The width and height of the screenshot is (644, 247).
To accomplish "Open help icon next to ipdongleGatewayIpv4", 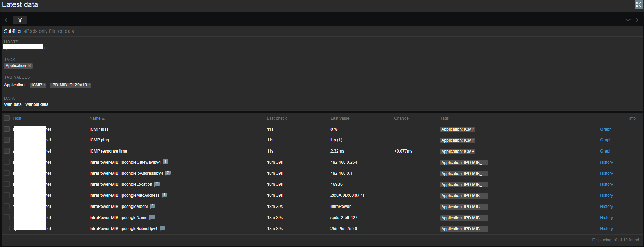I will click(165, 162).
